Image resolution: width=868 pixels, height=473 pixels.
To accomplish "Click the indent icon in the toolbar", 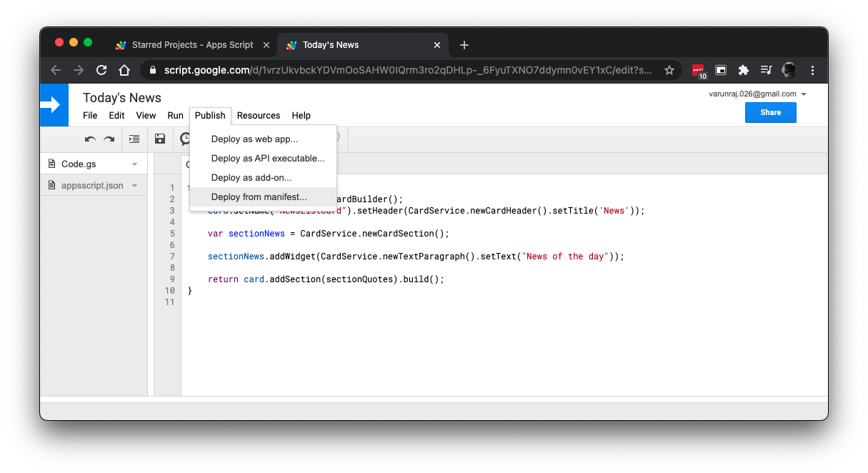I will [134, 139].
